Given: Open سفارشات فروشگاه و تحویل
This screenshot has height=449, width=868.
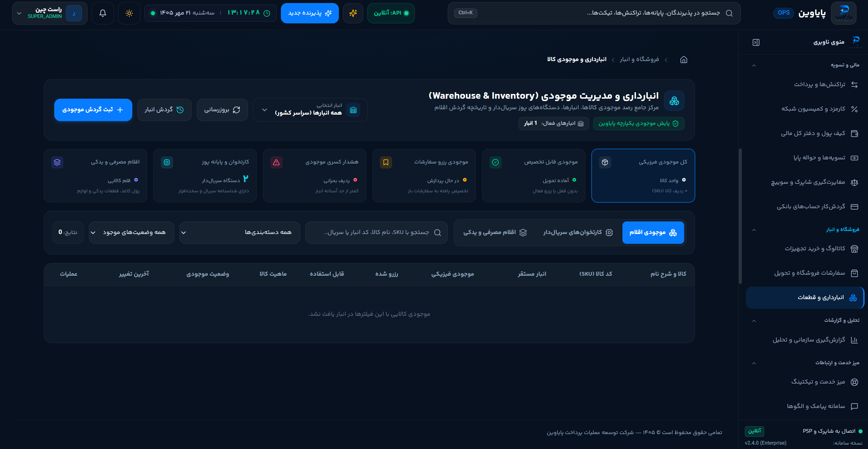Looking at the screenshot, I should coord(805,273).
